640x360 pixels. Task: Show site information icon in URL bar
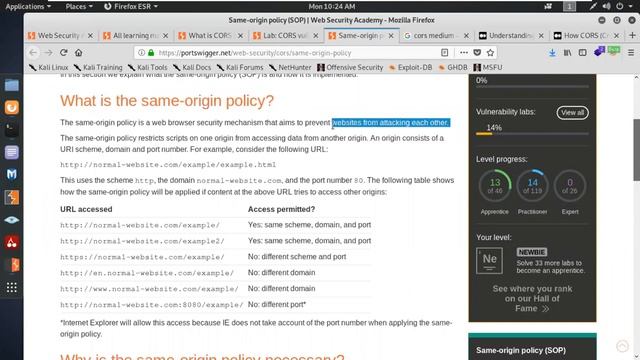pos(141,53)
